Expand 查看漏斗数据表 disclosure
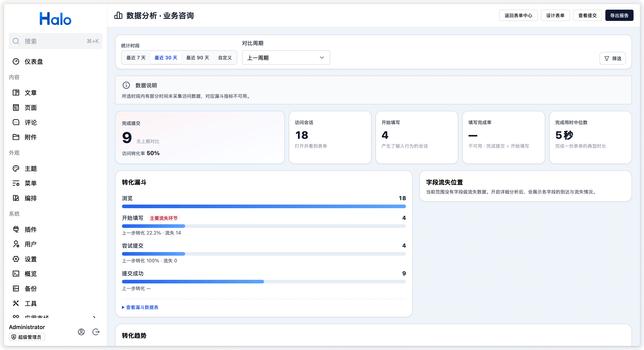 click(140, 307)
